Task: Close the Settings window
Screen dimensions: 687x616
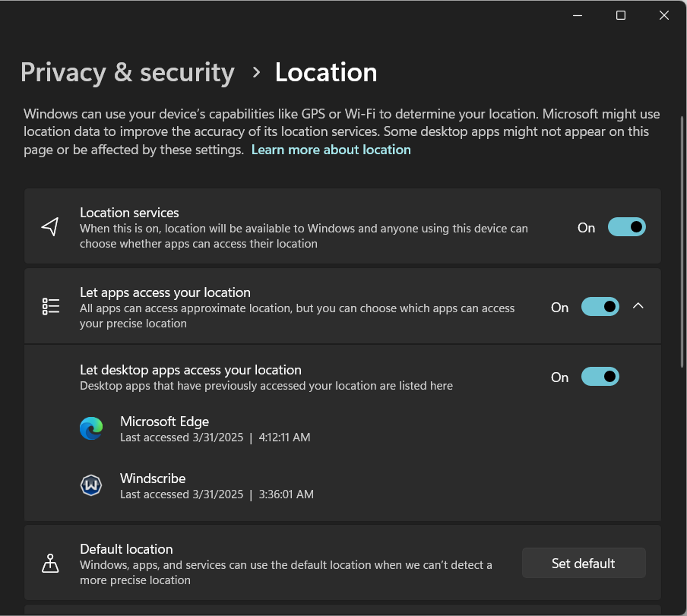Action: pyautogui.click(x=664, y=15)
